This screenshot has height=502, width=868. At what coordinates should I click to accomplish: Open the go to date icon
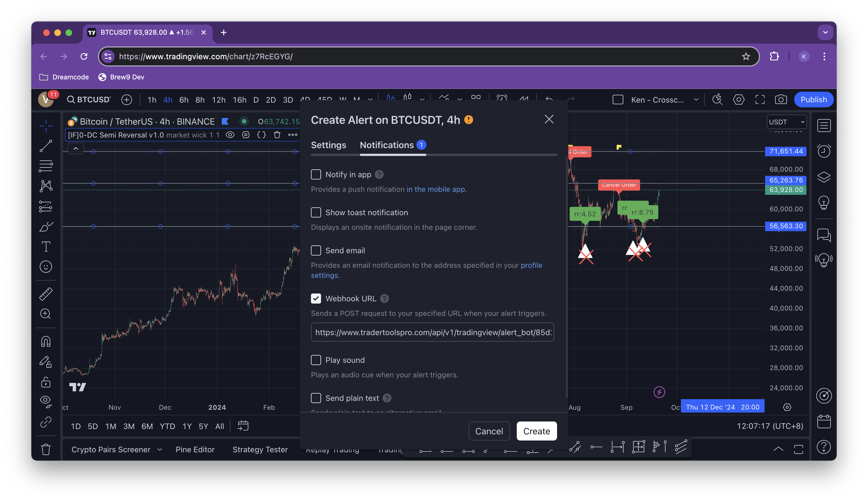243,426
